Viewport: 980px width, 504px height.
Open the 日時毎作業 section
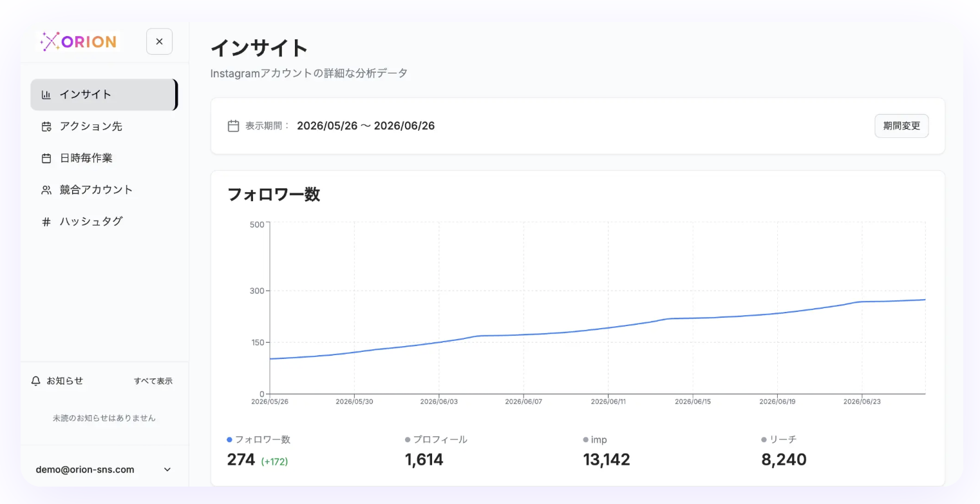pyautogui.click(x=104, y=158)
